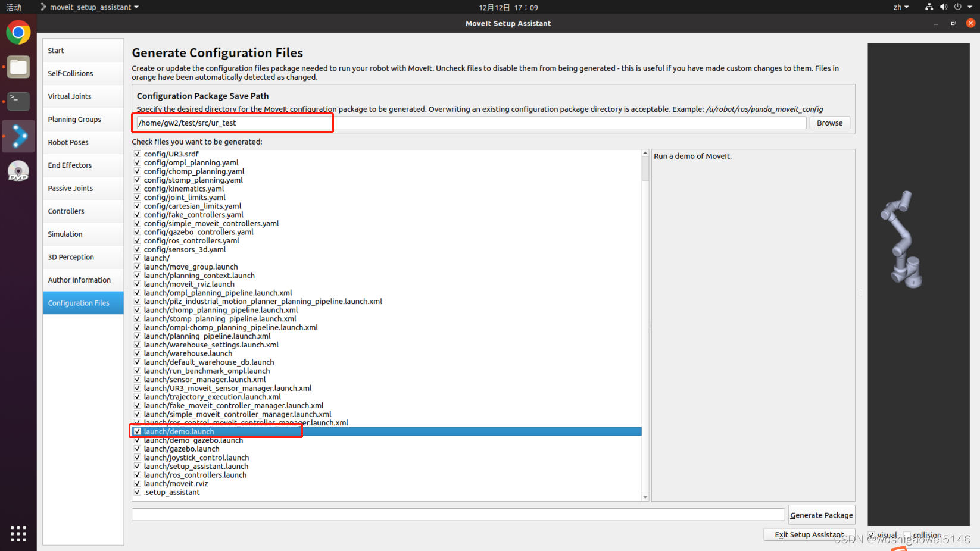Go to End Effectors step
The width and height of the screenshot is (980, 551).
(83, 165)
